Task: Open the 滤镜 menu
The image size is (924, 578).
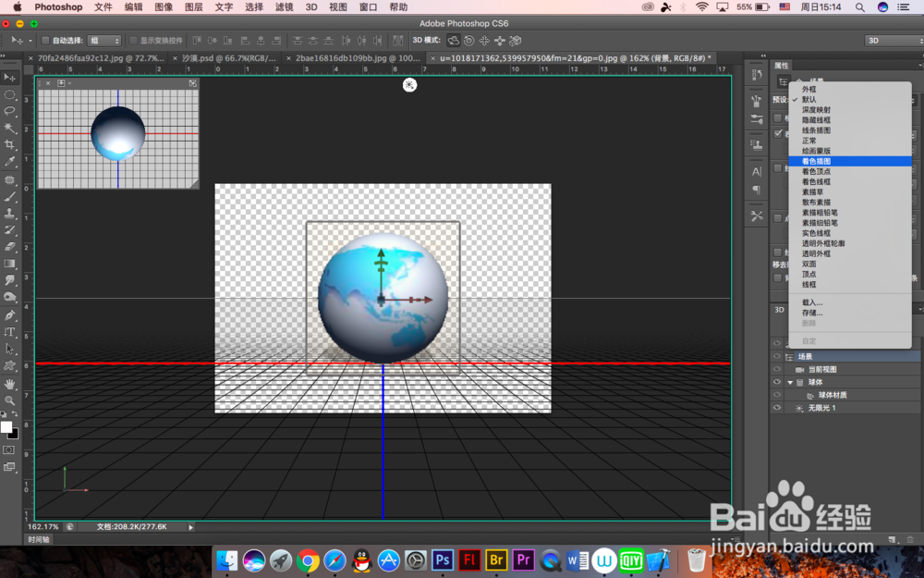Action: pyautogui.click(x=284, y=7)
